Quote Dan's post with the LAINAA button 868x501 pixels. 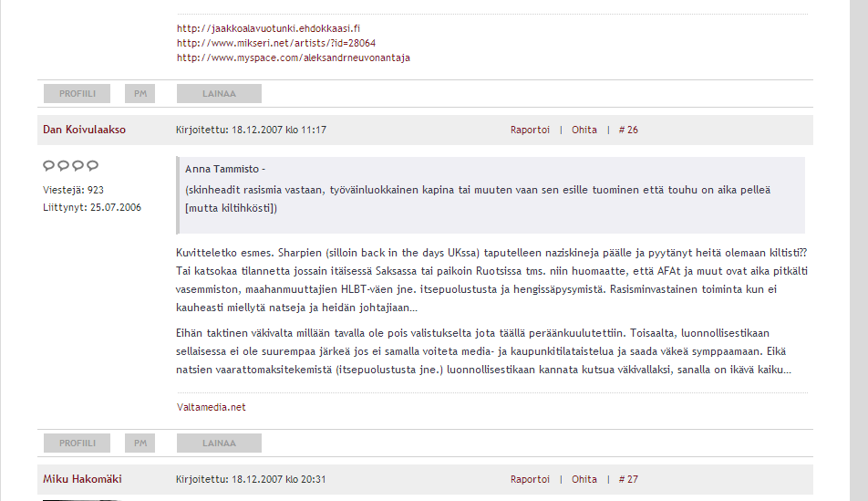pyautogui.click(x=219, y=443)
